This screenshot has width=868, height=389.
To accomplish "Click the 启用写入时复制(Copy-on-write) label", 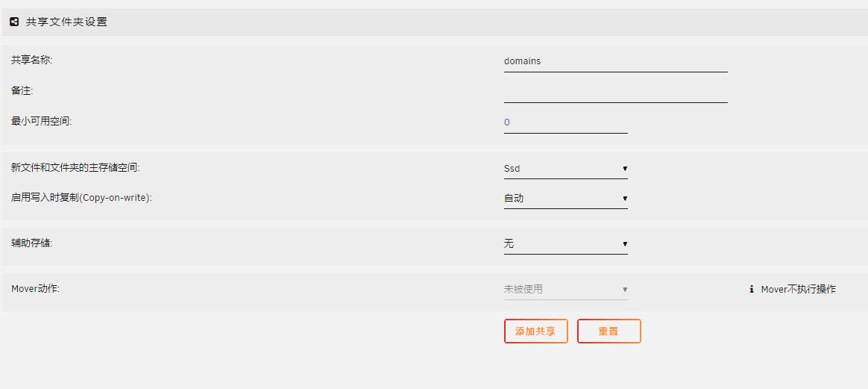I will (81, 199).
